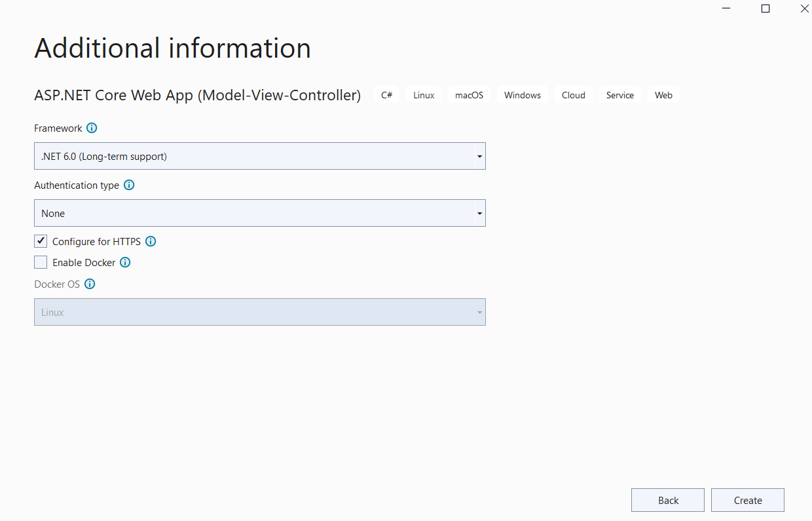Click the ASP.NET Core Web App template title
The image size is (812, 521).
(x=198, y=96)
